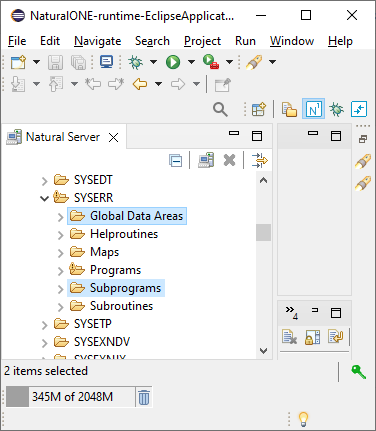Image resolution: width=376 pixels, height=431 pixels.
Task: Open the External Tools dropdown arrow
Action: point(229,62)
